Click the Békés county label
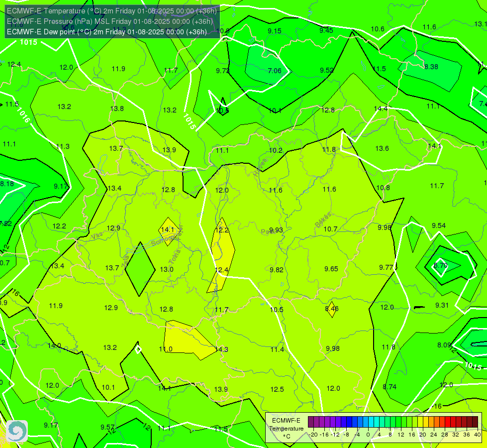The image size is (487, 448). [323, 220]
